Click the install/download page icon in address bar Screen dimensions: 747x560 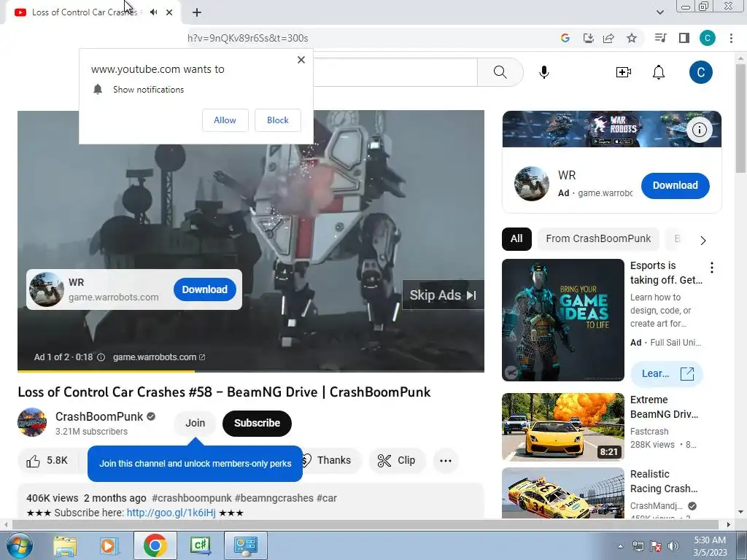pos(589,38)
